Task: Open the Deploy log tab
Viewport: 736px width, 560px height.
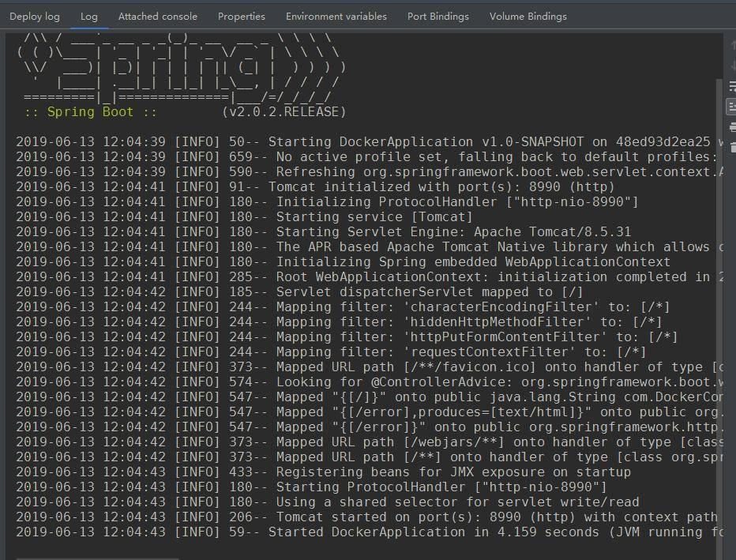Action: [x=35, y=17]
